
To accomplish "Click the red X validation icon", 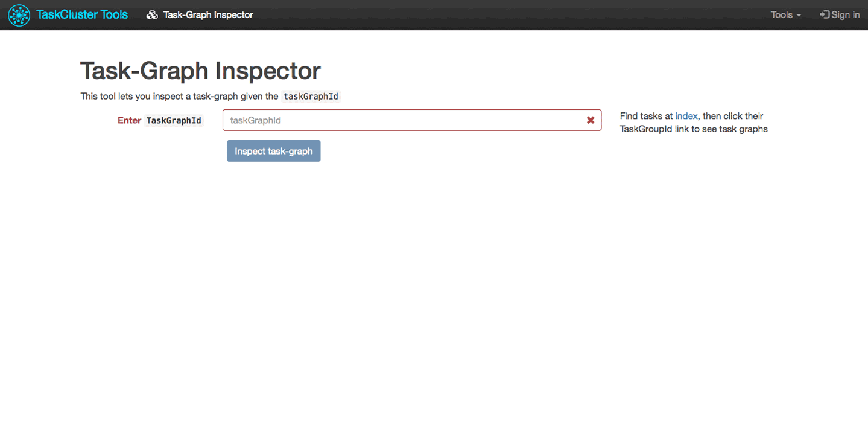I will click(591, 120).
